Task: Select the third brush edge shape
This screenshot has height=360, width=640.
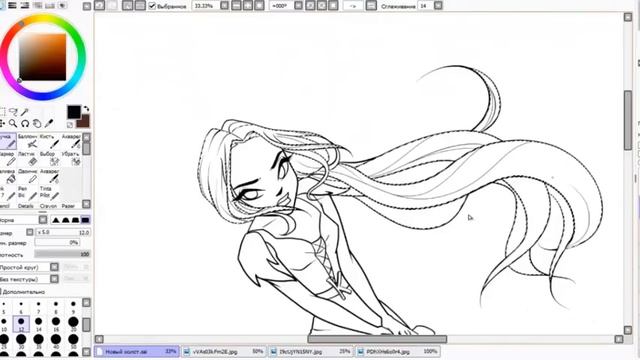Action: [x=76, y=220]
